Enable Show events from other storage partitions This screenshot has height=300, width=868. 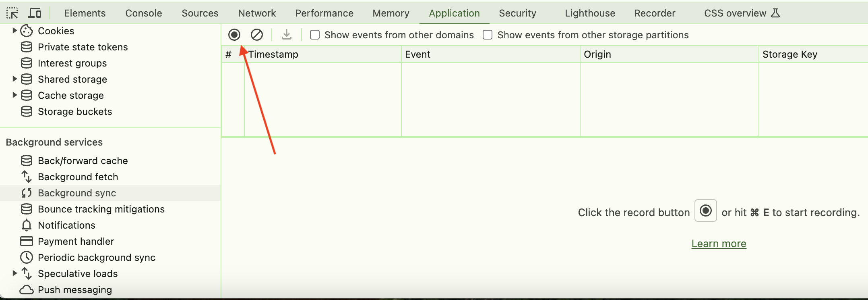click(x=488, y=35)
